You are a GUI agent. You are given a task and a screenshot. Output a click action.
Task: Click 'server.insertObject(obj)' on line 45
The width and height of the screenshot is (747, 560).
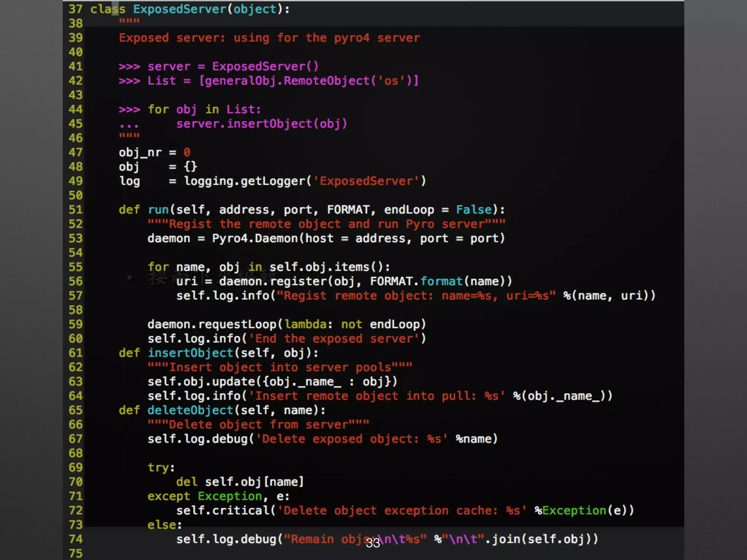(x=262, y=124)
